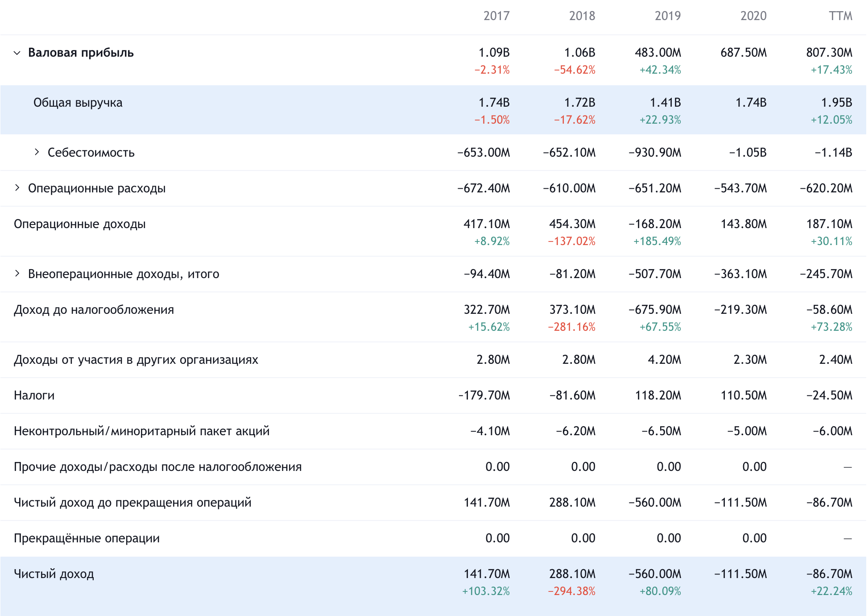Click revenue value 1.41B
Screen dimensions: 868x616
click(665, 103)
